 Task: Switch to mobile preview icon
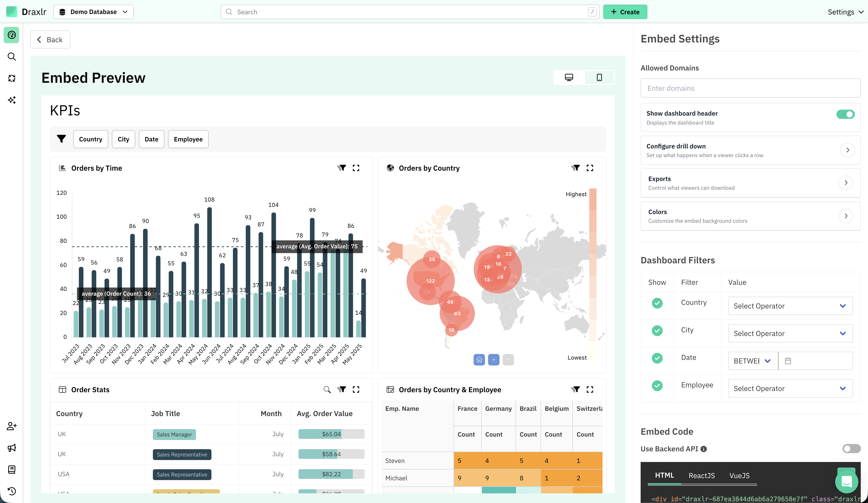click(x=599, y=77)
